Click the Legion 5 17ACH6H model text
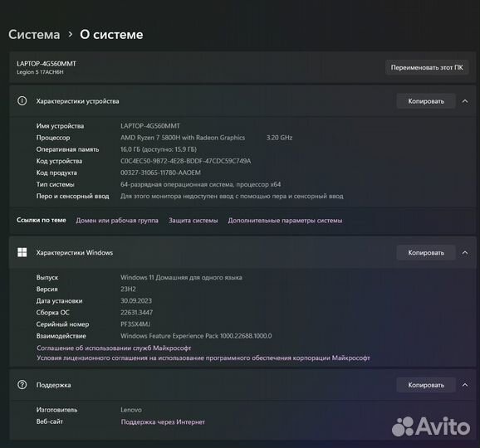The width and height of the screenshot is (480, 448). (40, 72)
